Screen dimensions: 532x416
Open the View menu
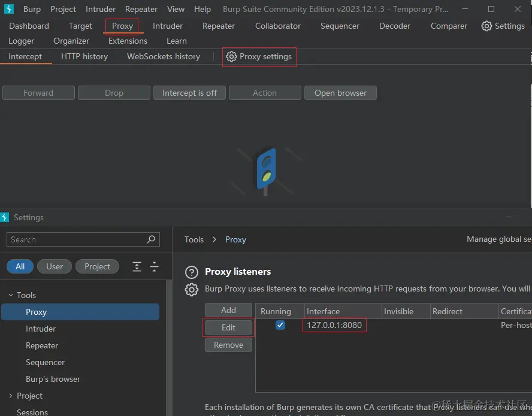(176, 9)
